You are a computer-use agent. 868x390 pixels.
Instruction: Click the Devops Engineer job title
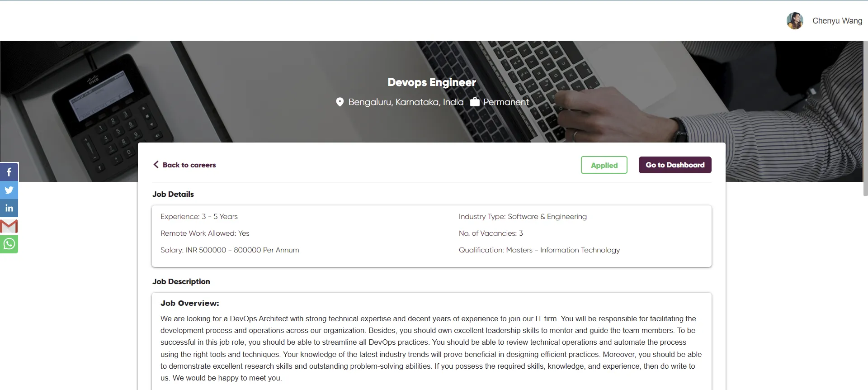[432, 82]
